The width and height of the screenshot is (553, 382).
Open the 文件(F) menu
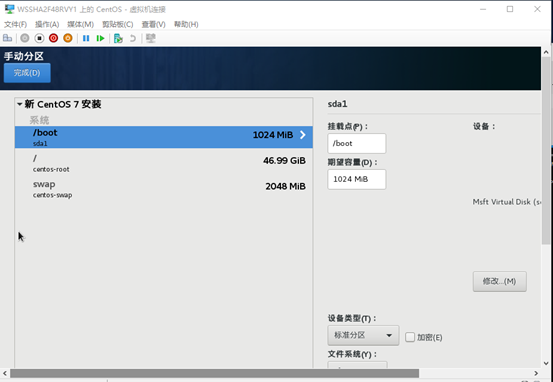(15, 24)
